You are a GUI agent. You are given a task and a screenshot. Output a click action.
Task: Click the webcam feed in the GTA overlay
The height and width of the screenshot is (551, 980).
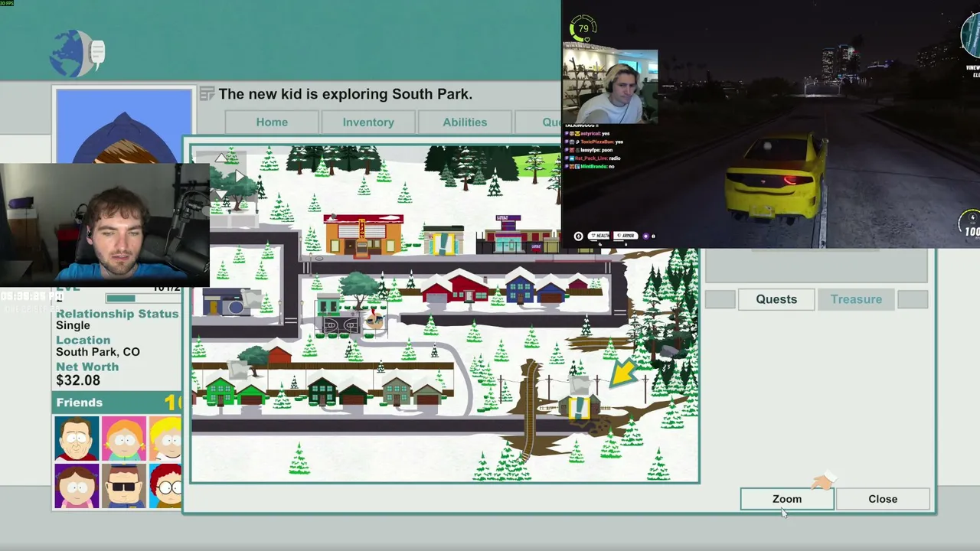point(610,86)
